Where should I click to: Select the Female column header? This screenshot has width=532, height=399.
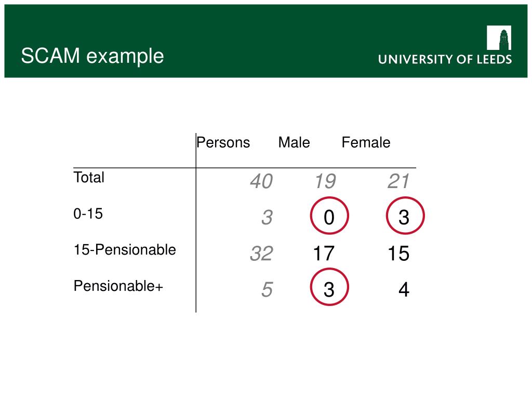pos(366,142)
